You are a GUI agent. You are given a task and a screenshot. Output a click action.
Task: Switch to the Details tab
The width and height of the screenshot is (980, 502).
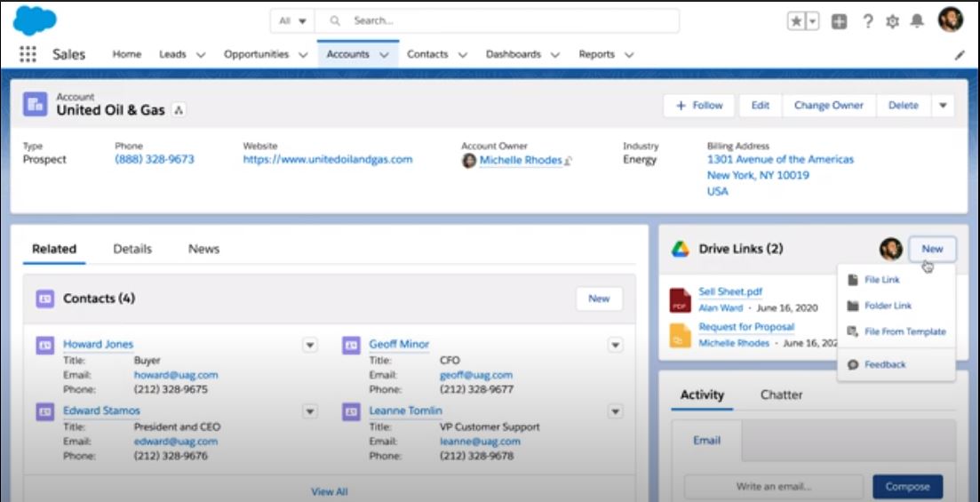coord(132,249)
